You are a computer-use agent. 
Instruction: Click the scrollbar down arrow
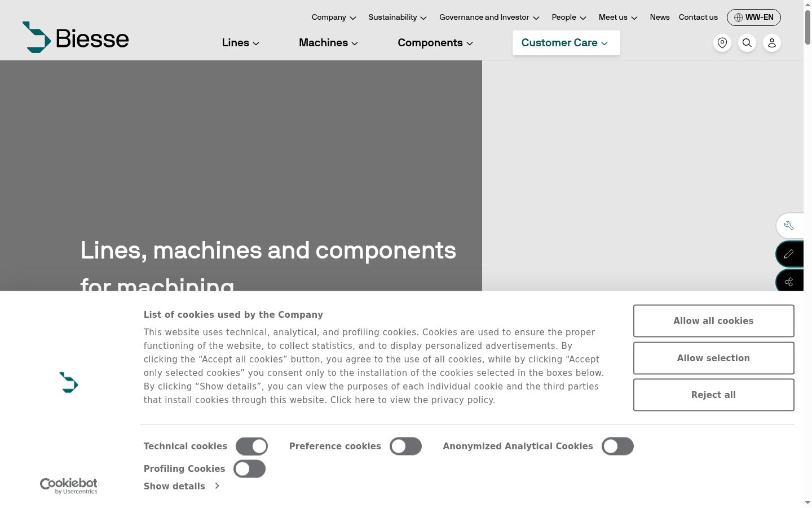(x=807, y=503)
